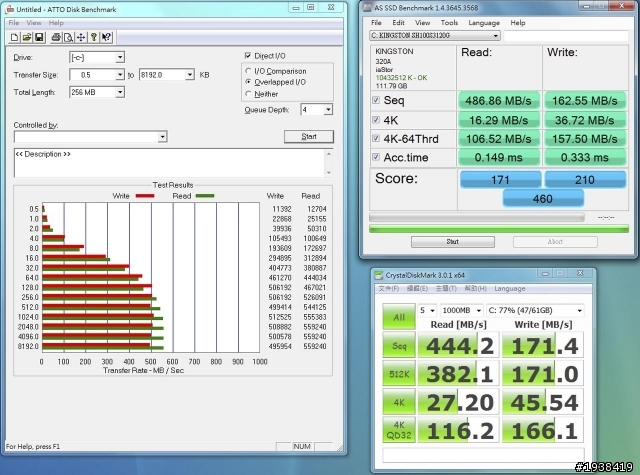
Task: Click the All button in CrystalDiskMark
Action: 399,317
